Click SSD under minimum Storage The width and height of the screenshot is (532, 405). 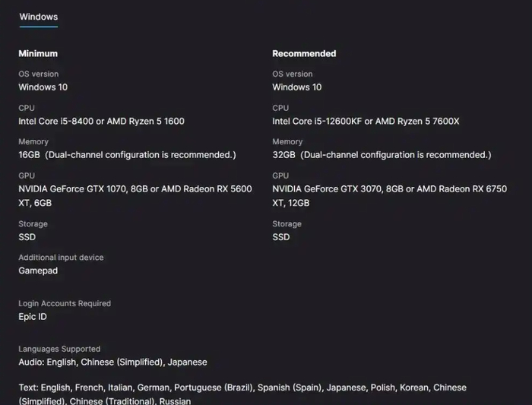tap(27, 237)
